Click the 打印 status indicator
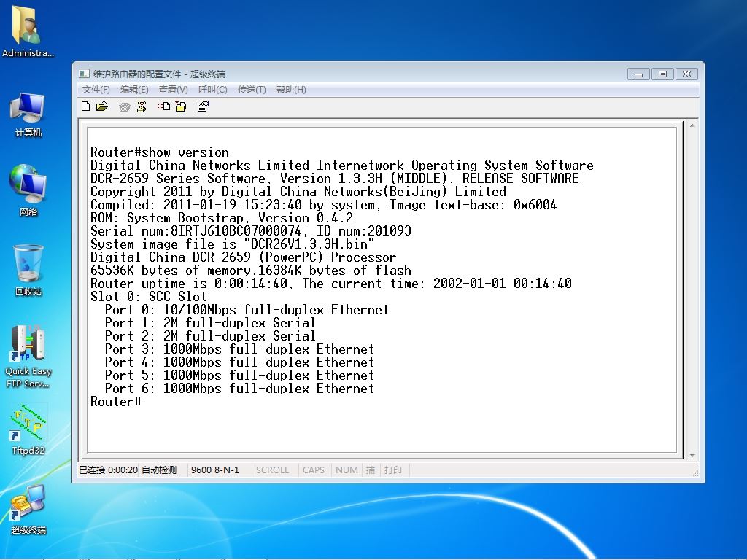Viewport: 747px width, 560px height. pos(393,470)
